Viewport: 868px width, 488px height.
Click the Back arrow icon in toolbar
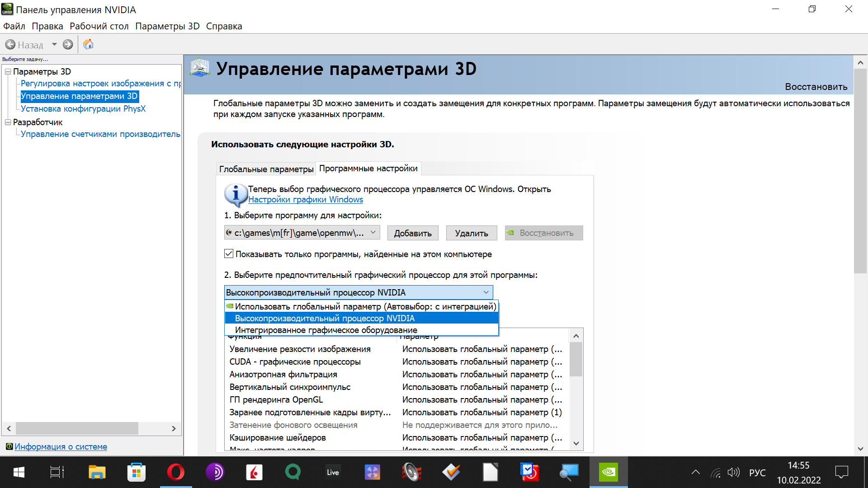(10, 44)
